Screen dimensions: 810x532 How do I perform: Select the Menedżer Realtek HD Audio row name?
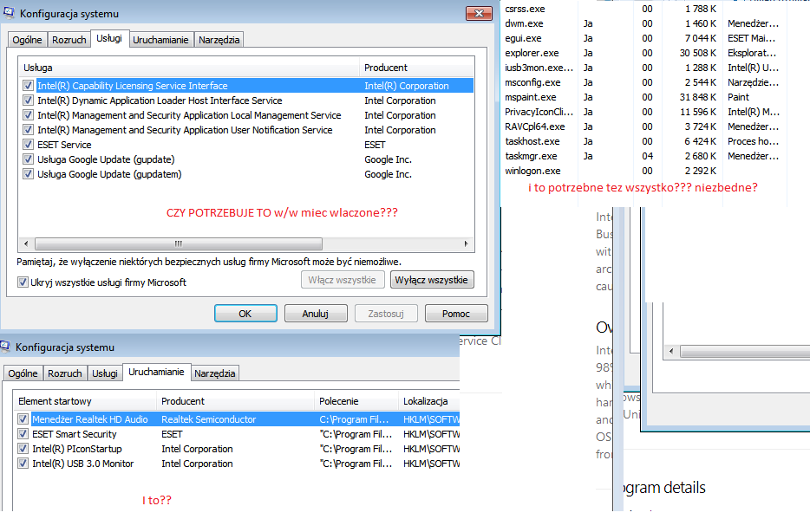tap(90, 419)
